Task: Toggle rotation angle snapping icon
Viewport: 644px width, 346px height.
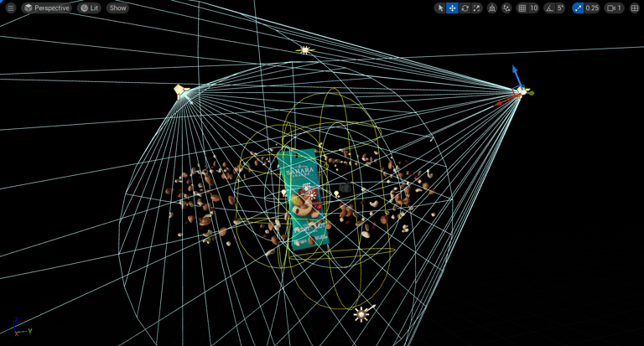Action: [549, 8]
